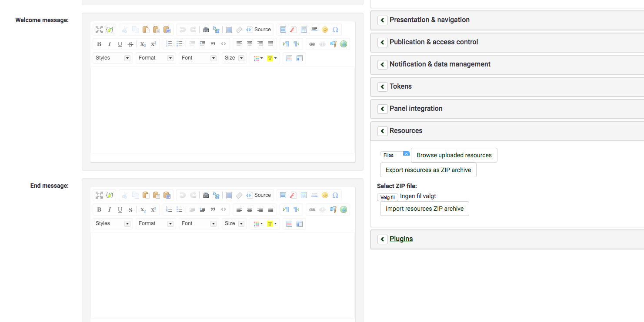Open Size dropdown in End message editor
The height and width of the screenshot is (322, 644).
coord(234,223)
